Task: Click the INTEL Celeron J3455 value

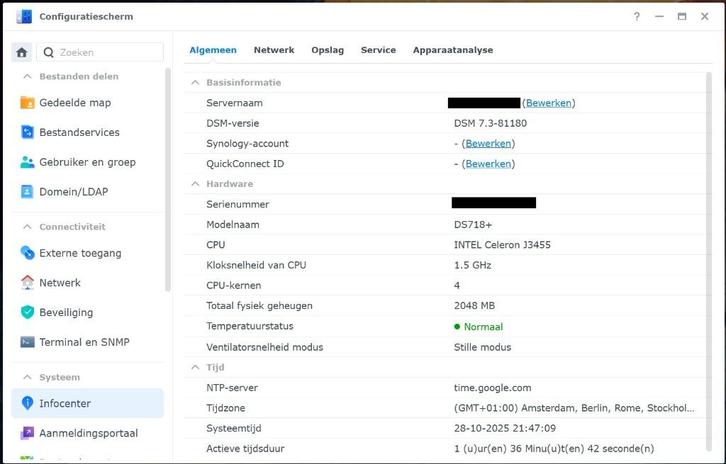Action: pos(502,245)
